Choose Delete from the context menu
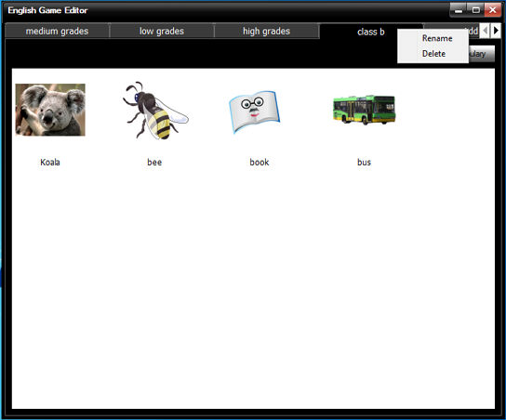506x420 pixels. click(x=433, y=54)
